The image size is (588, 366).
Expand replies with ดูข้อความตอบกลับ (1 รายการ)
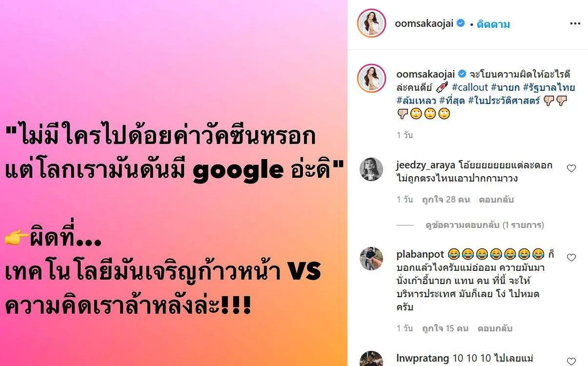(485, 225)
